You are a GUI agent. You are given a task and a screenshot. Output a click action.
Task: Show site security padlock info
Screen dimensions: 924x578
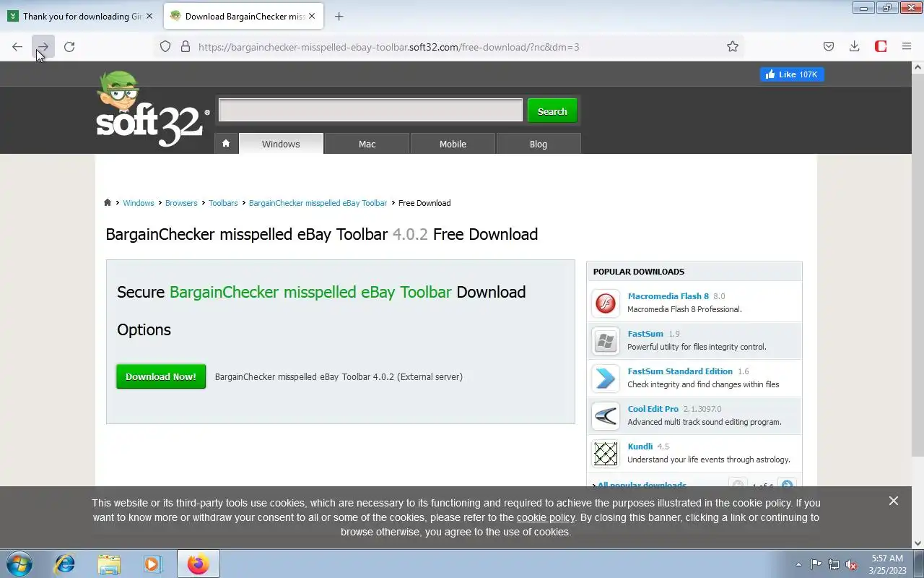[x=186, y=47]
